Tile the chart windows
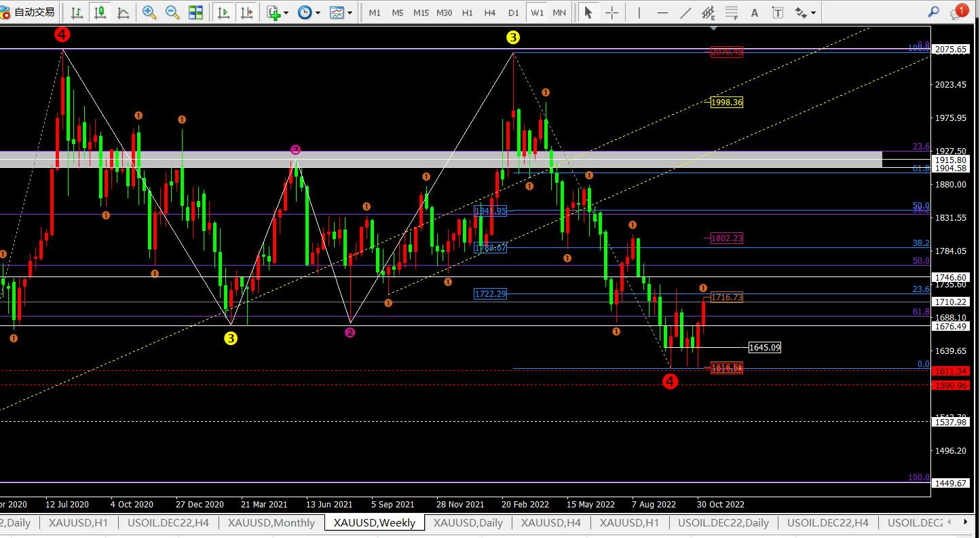The width and height of the screenshot is (980, 538). pos(195,12)
